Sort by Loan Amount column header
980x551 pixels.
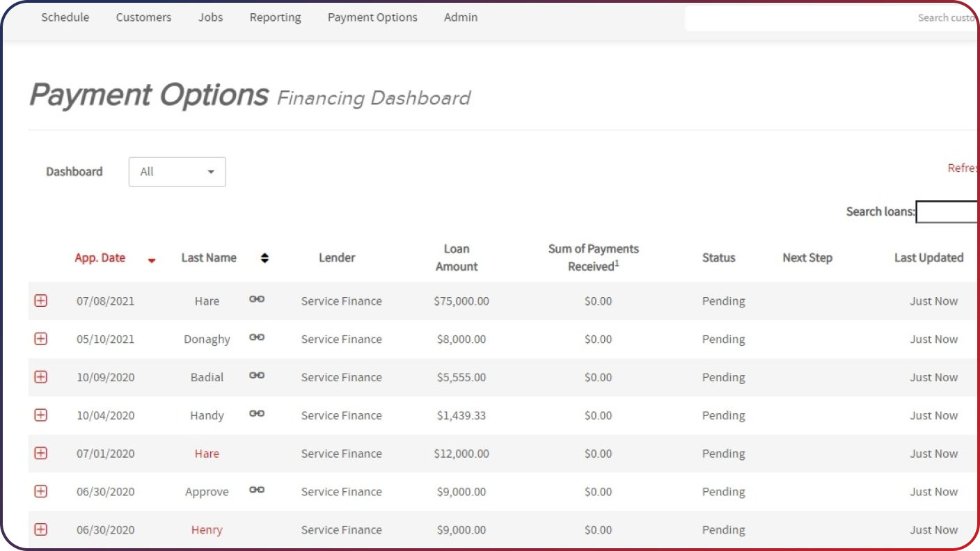tap(457, 257)
